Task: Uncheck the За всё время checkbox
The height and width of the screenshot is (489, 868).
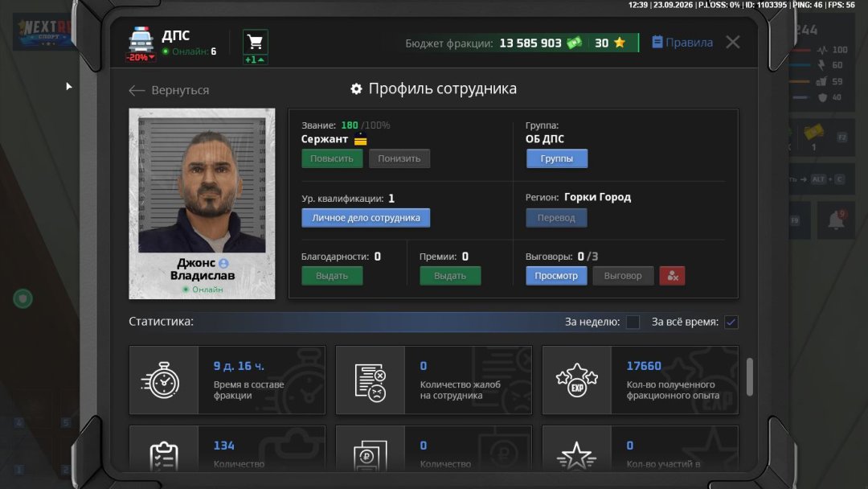Action: coord(731,322)
